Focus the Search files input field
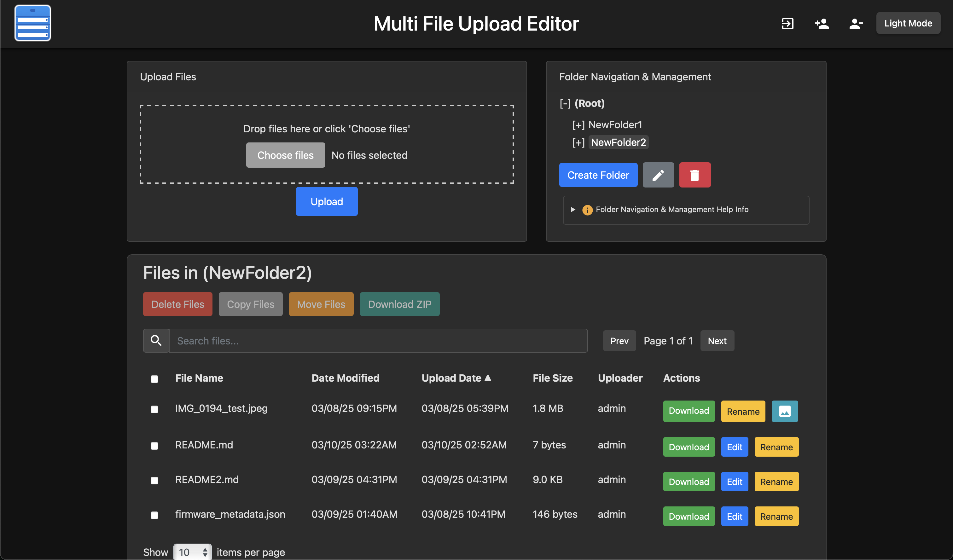Image resolution: width=953 pixels, height=560 pixels. (x=378, y=341)
